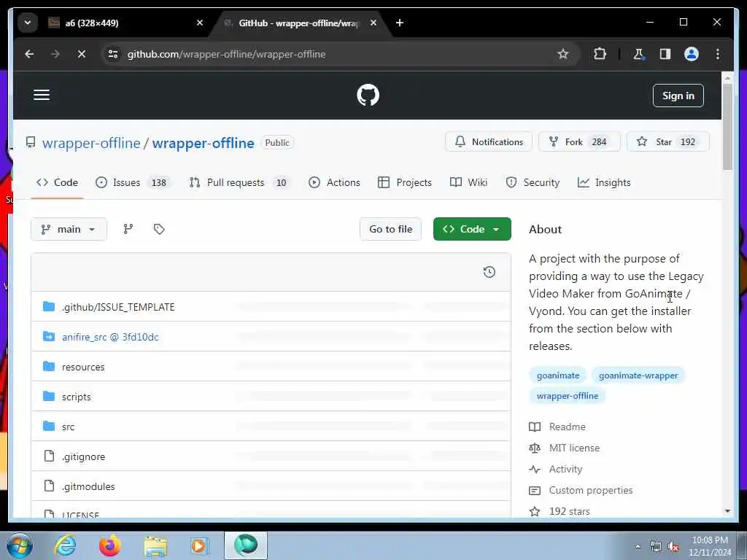Open the Readme link in About

click(557, 427)
